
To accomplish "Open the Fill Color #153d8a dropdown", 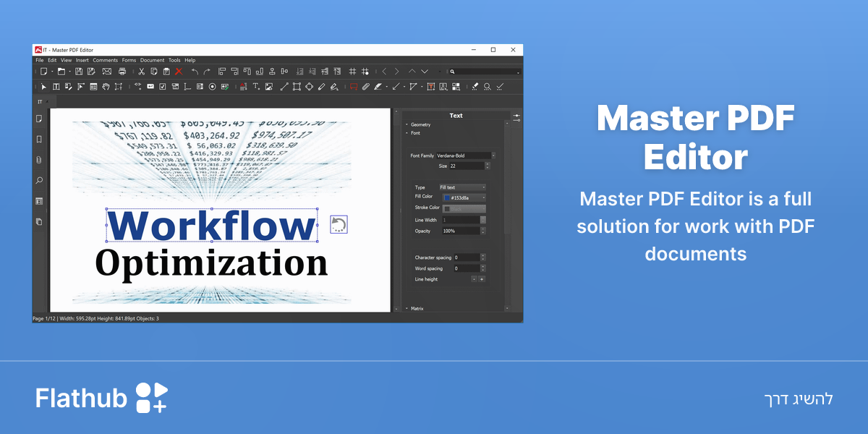I will pyautogui.click(x=464, y=197).
